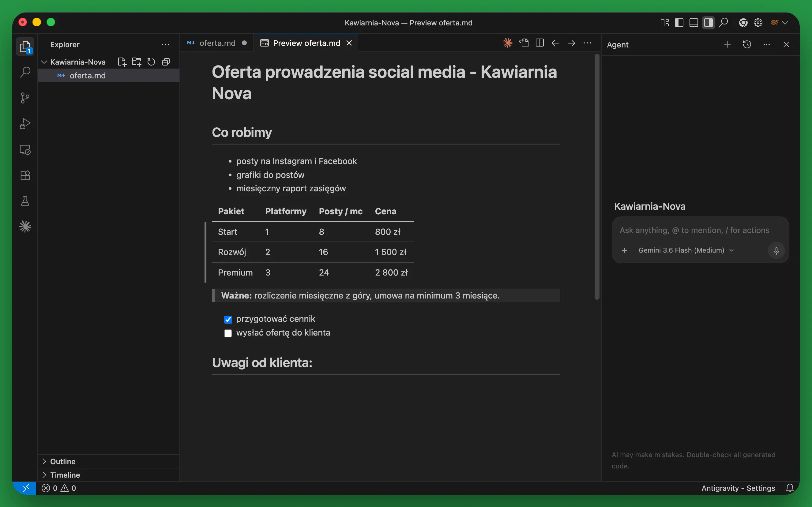Open remote window indicator in status bar
Viewport: 812px width, 507px height.
26,488
